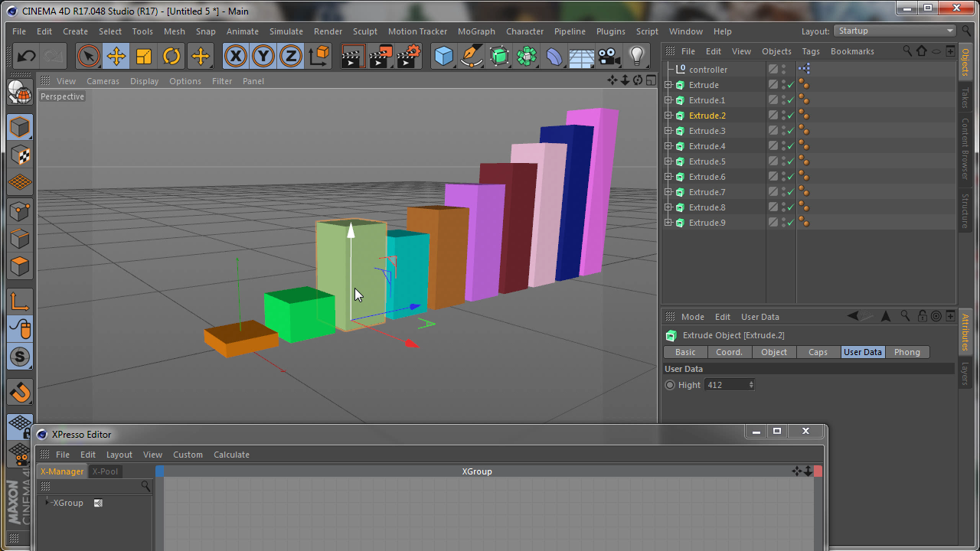Expand the Extrude.5 object

pyautogui.click(x=668, y=161)
